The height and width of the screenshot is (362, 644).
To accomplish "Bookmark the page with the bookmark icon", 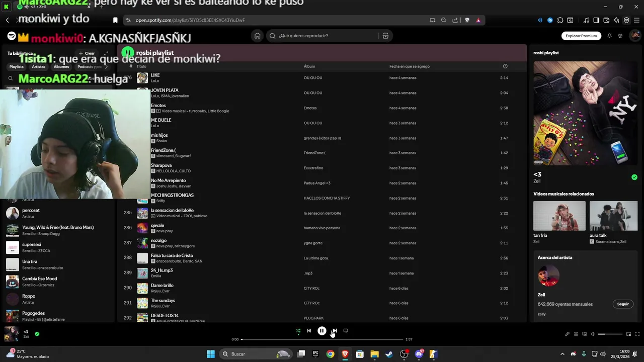I will [x=115, y=20].
